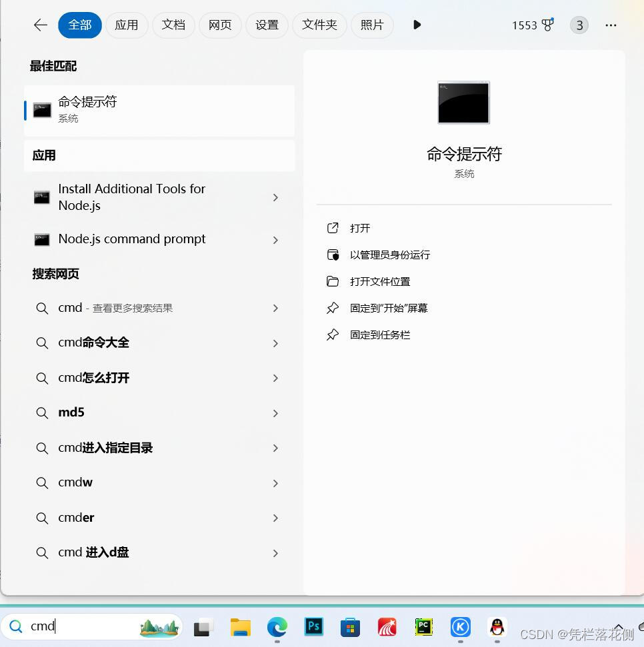This screenshot has height=647, width=644.
Task: Expand chevron beside cmder suggestion
Action: (275, 518)
